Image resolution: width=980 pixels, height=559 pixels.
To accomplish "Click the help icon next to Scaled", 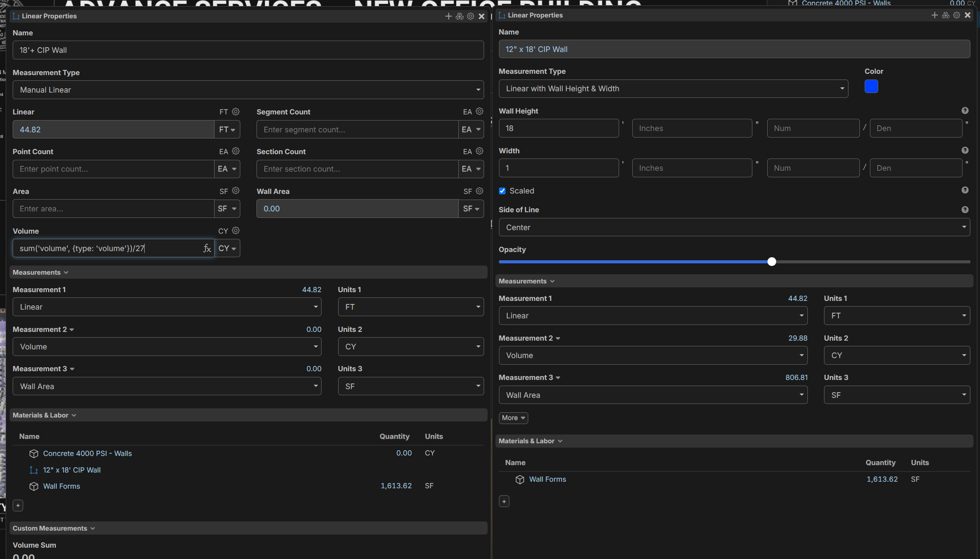I will tap(965, 190).
